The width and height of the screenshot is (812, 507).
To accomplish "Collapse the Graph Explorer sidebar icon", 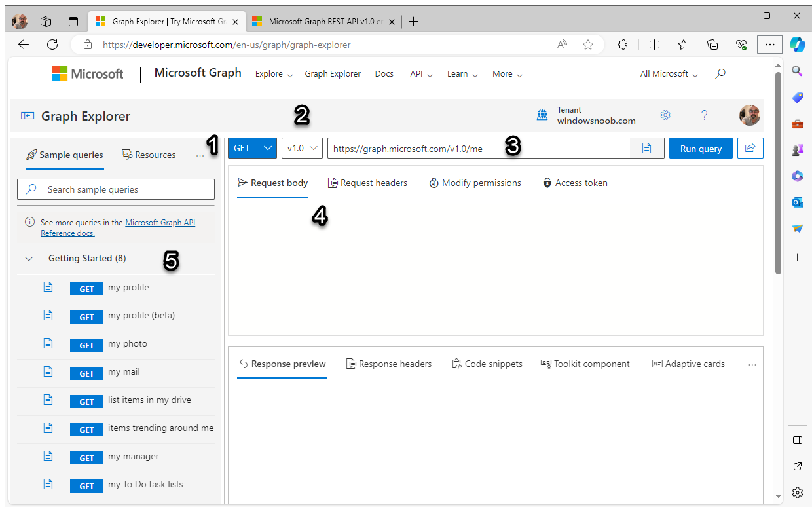I will coord(28,116).
